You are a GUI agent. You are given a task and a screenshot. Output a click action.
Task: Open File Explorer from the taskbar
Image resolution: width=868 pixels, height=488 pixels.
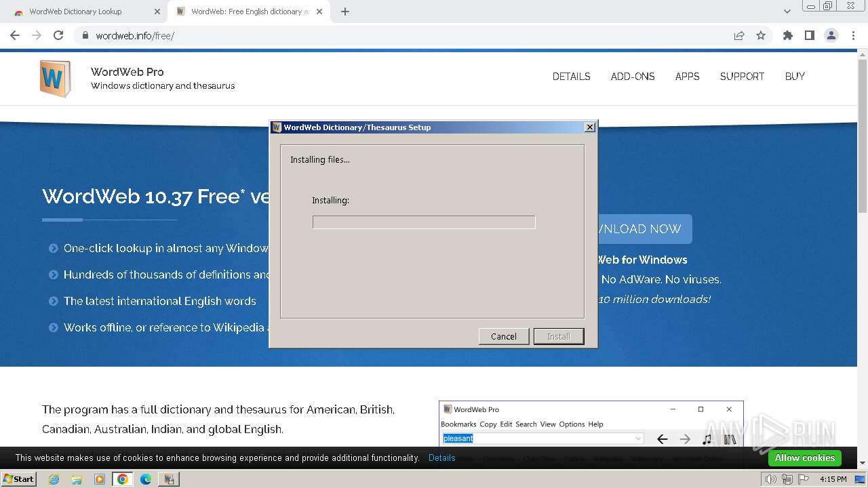coord(77,479)
